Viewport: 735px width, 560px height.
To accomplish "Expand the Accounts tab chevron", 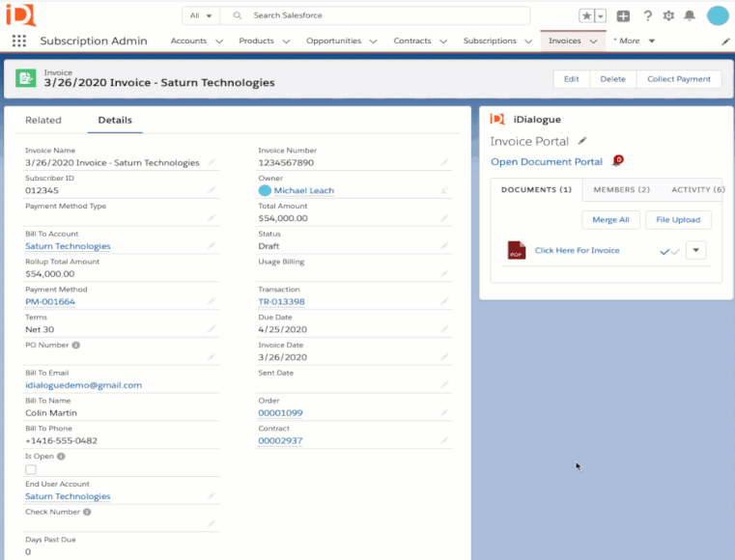I will [x=219, y=42].
